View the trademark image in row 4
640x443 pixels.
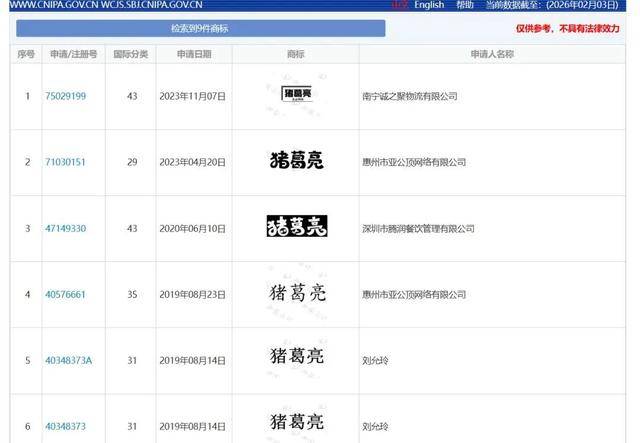pos(296,293)
